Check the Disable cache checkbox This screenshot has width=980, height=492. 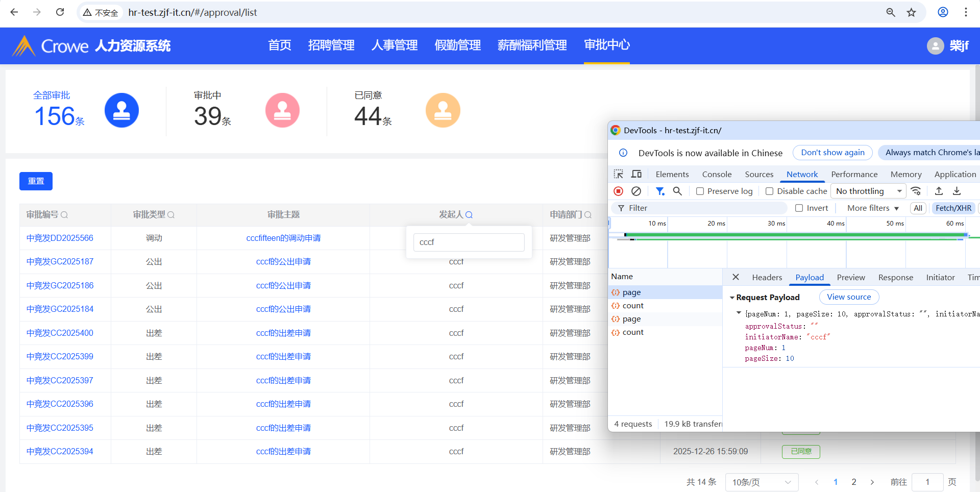769,191
